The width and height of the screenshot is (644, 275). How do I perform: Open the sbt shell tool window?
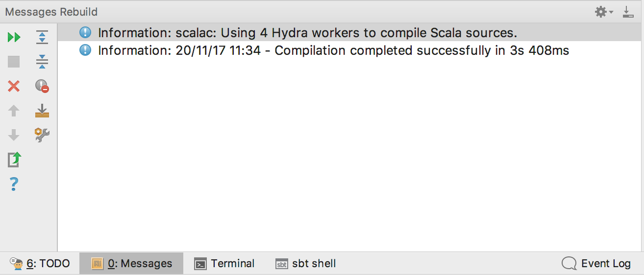tap(306, 263)
